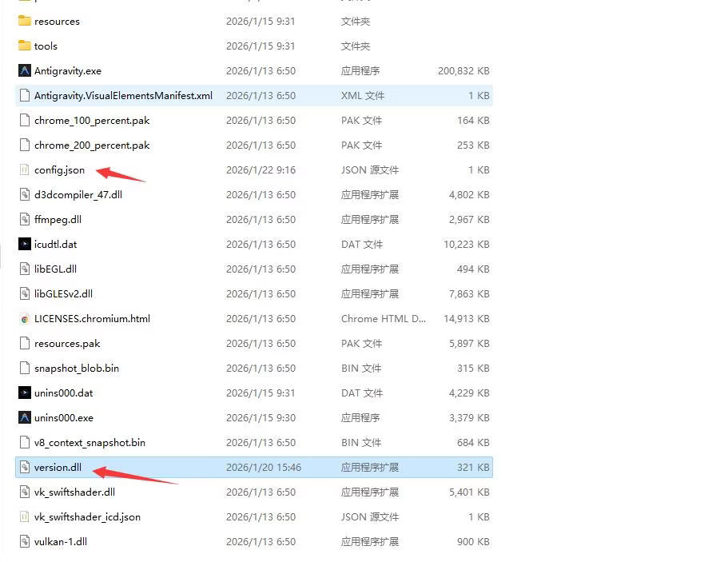
Task: Select the icudtl.dat file icon
Action: pos(25,245)
